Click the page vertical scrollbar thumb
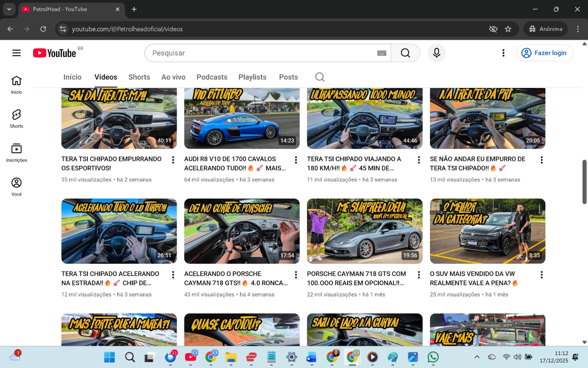The width and height of the screenshot is (588, 368). pos(584,182)
